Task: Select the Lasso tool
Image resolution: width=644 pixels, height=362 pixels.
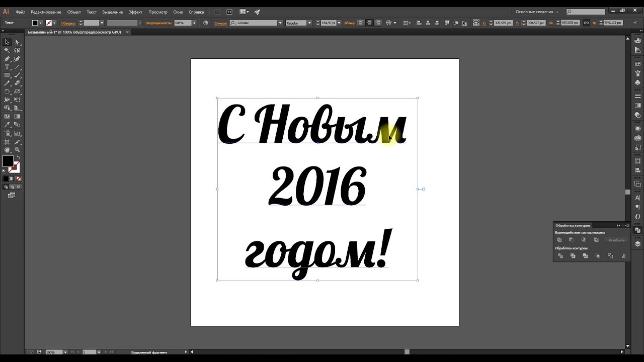Action: point(17,50)
